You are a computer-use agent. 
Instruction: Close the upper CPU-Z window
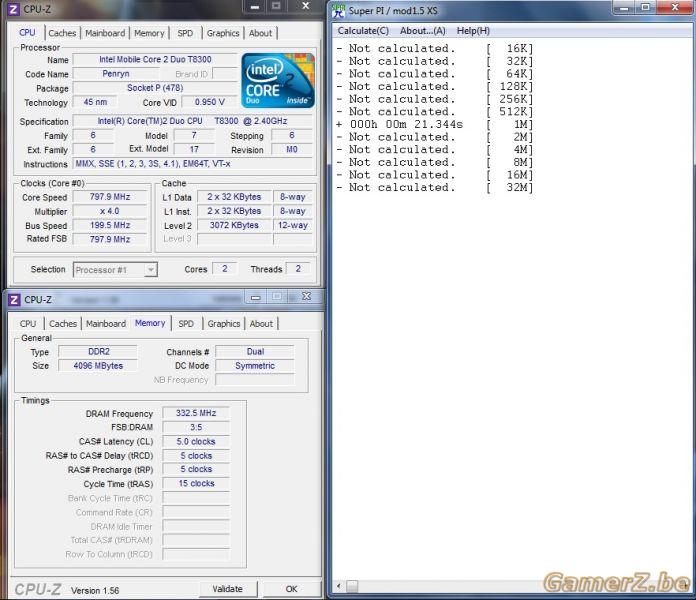pos(305,6)
